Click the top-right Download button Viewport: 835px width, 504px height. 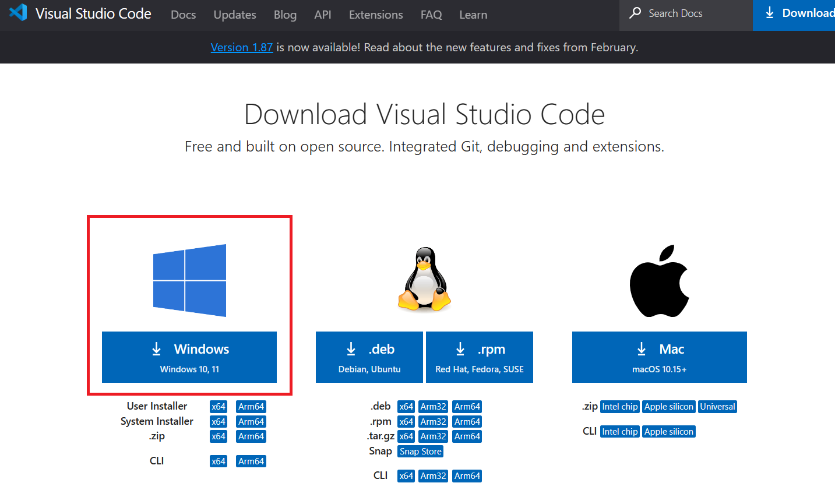[794, 15]
